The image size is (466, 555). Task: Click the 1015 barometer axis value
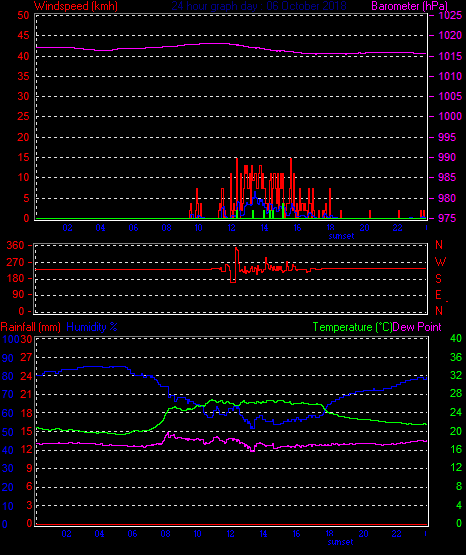pyautogui.click(x=450, y=56)
